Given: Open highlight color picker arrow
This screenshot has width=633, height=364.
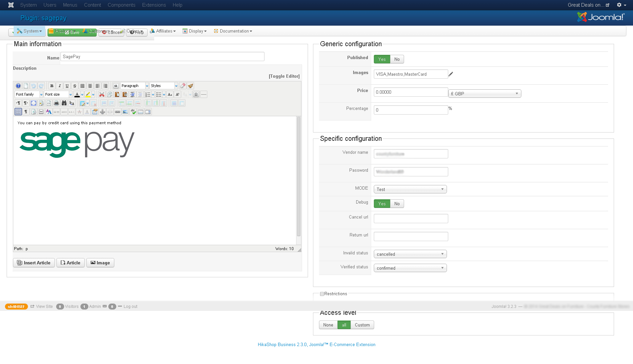Looking at the screenshot, I should (93, 94).
